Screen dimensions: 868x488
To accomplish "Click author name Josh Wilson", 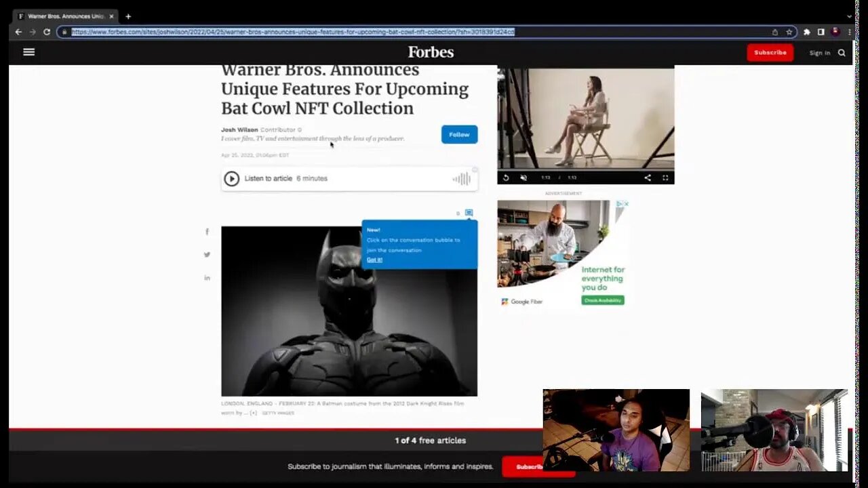I will (x=239, y=129).
